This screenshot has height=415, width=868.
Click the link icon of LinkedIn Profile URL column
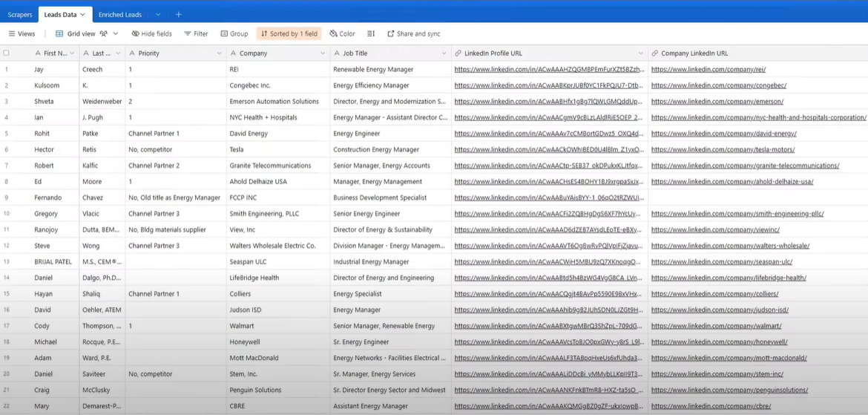pyautogui.click(x=458, y=53)
